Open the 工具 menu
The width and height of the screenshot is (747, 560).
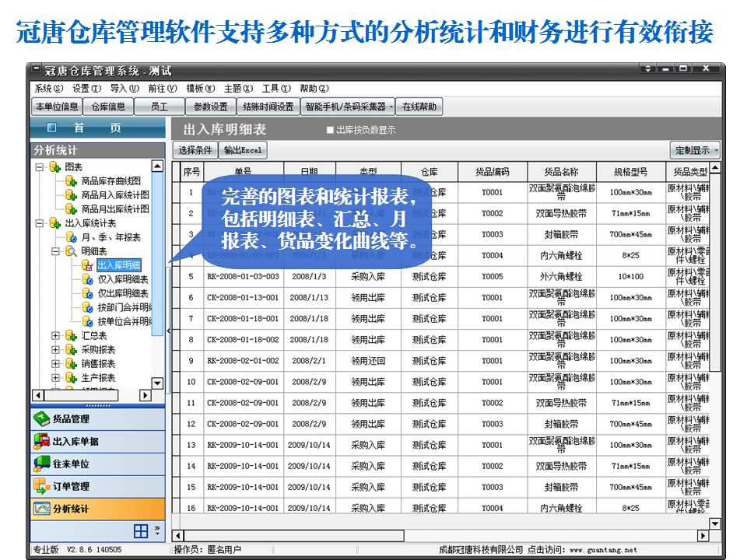coord(275,89)
